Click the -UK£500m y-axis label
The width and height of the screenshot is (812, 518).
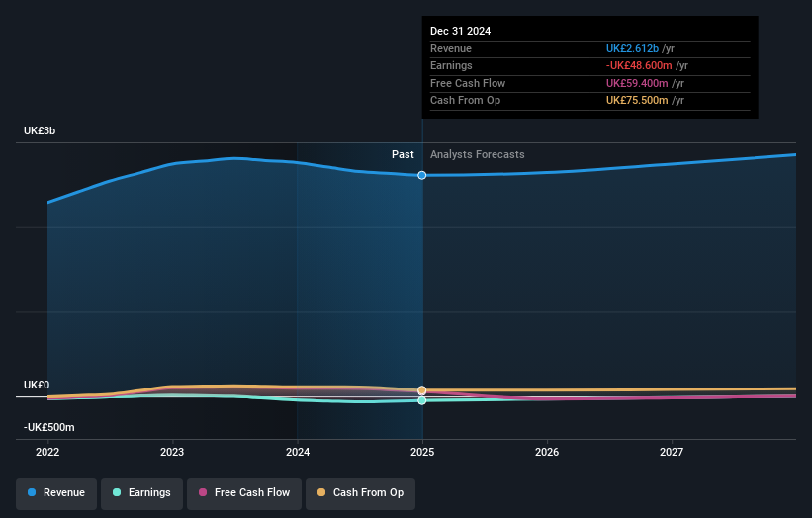click(x=49, y=427)
